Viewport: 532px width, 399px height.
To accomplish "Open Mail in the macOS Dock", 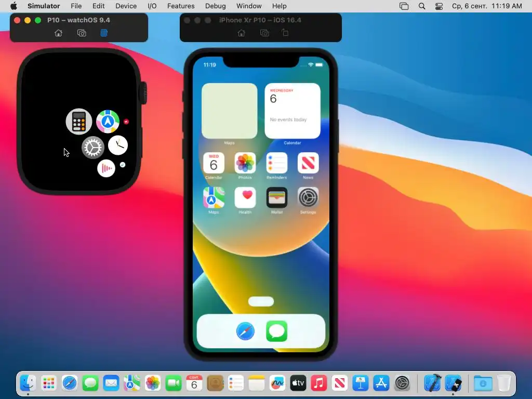I will (111, 383).
